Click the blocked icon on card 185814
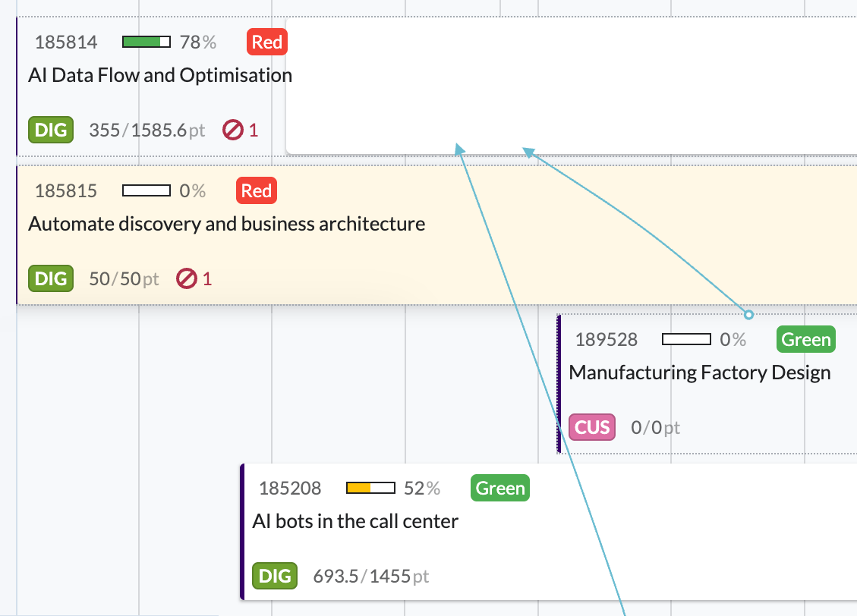 point(232,130)
